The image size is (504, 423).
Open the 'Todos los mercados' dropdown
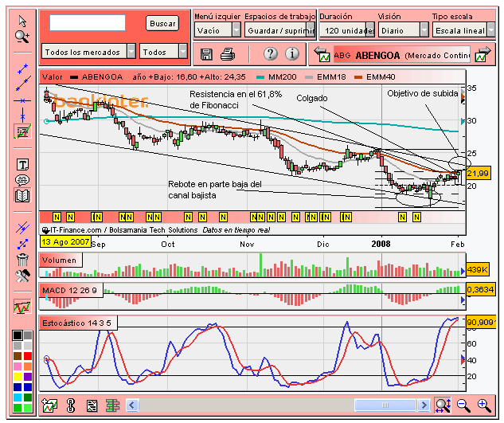(88, 52)
